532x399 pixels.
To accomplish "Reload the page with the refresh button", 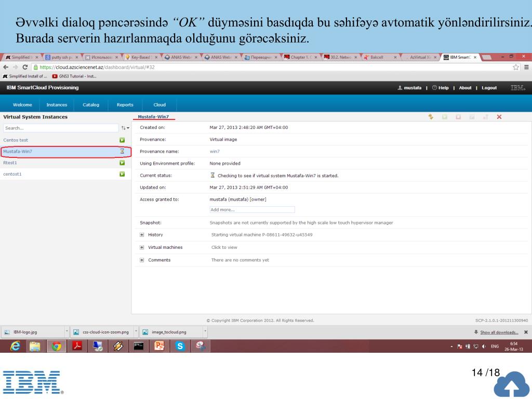I will pyautogui.click(x=25, y=67).
